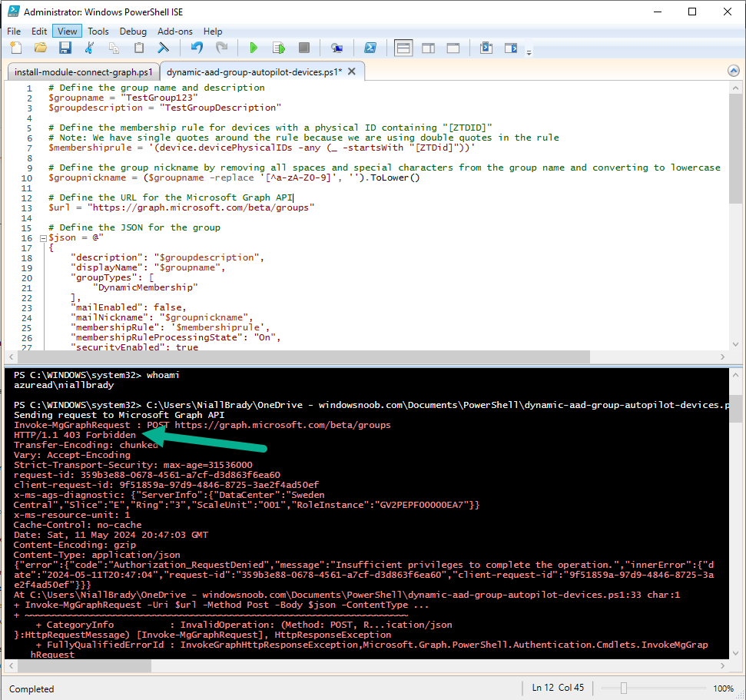746x700 pixels.
Task: Click the PowerShell ISE title bar icon
Action: pyautogui.click(x=14, y=12)
